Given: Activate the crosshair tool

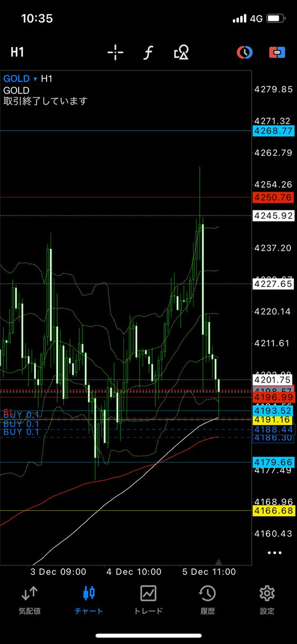Looking at the screenshot, I should (115, 52).
